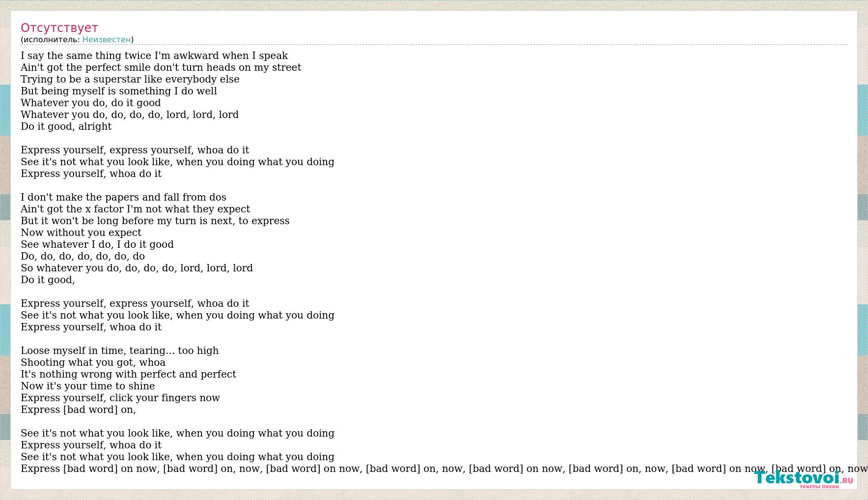Open the Неизвестен artist link
This screenshot has height=500, width=868.
tap(107, 39)
